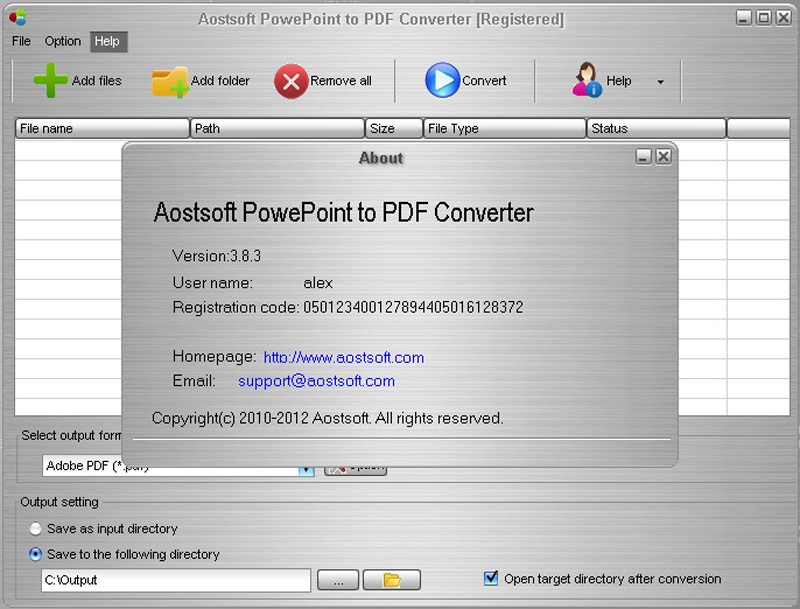Click the Help person icon in toolbar
Screen dimensions: 800x609
[586, 81]
